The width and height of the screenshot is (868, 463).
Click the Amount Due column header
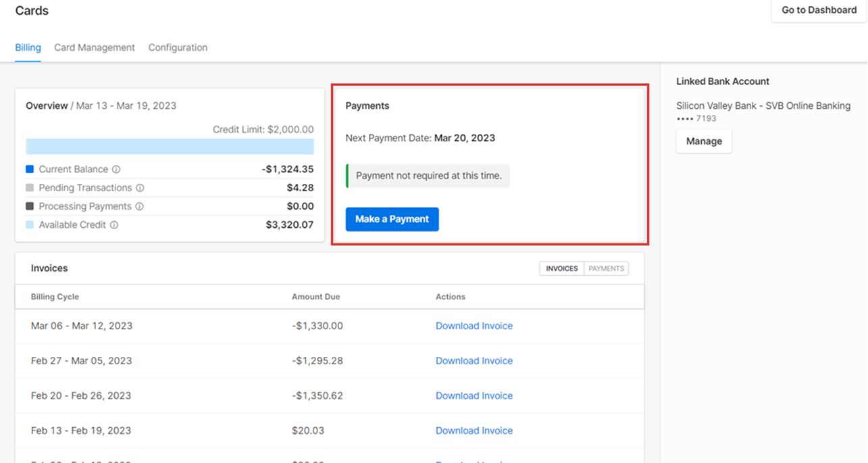pyautogui.click(x=315, y=297)
